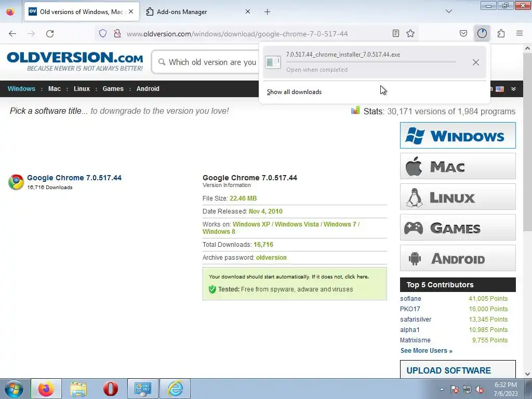
Task: Reload the current page
Action: click(x=50, y=34)
